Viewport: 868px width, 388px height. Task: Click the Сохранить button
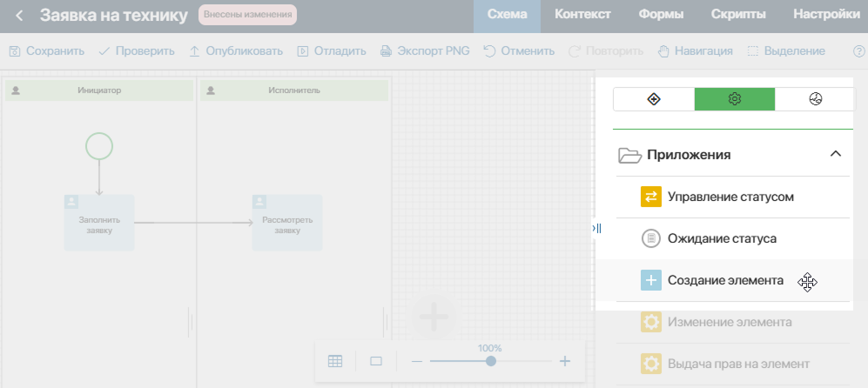tap(47, 51)
